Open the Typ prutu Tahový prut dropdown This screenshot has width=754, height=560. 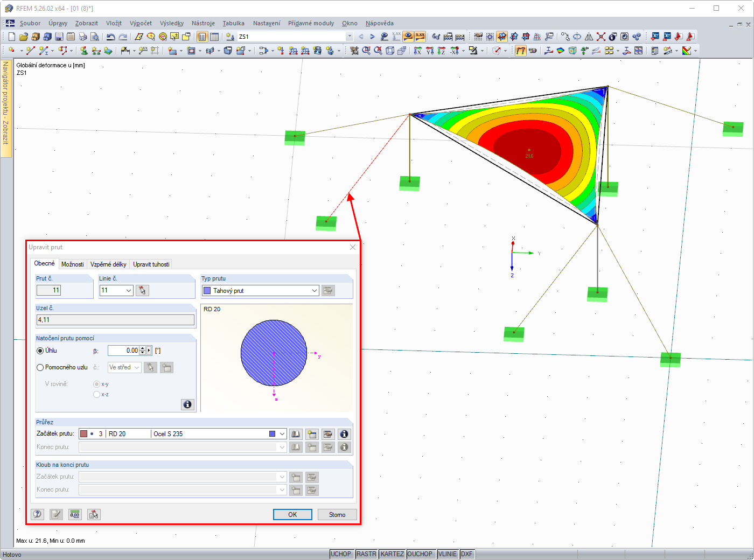(315, 291)
